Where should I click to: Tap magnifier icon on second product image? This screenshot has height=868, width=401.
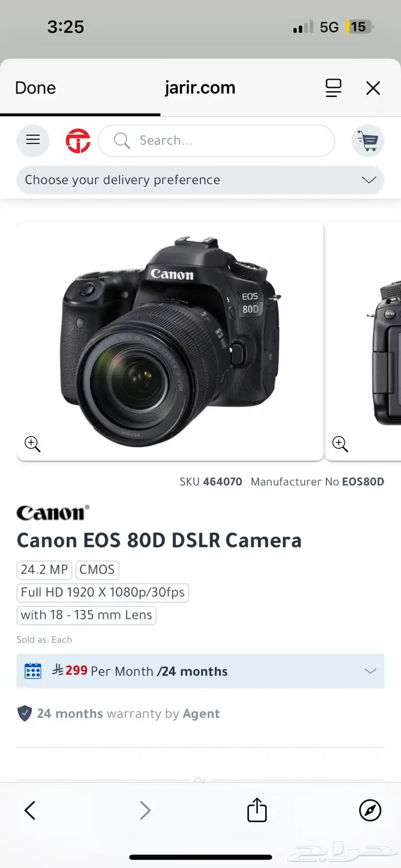[x=340, y=443]
